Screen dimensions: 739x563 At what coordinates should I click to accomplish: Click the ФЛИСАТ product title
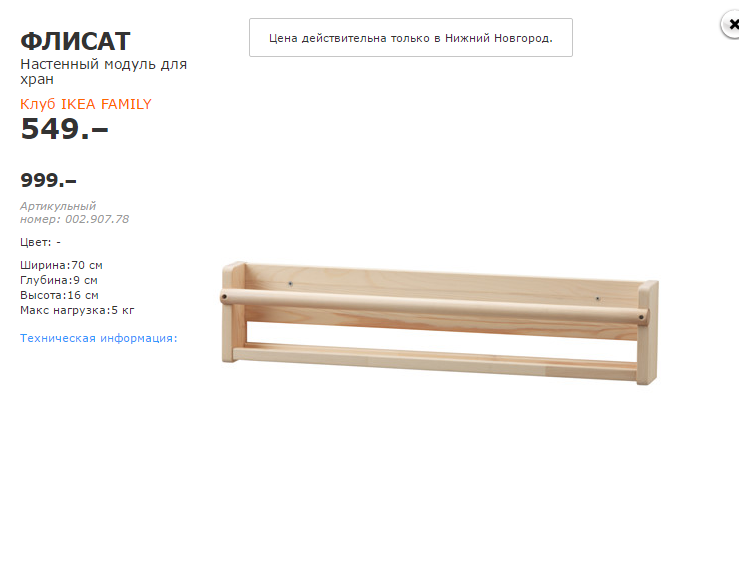point(75,41)
